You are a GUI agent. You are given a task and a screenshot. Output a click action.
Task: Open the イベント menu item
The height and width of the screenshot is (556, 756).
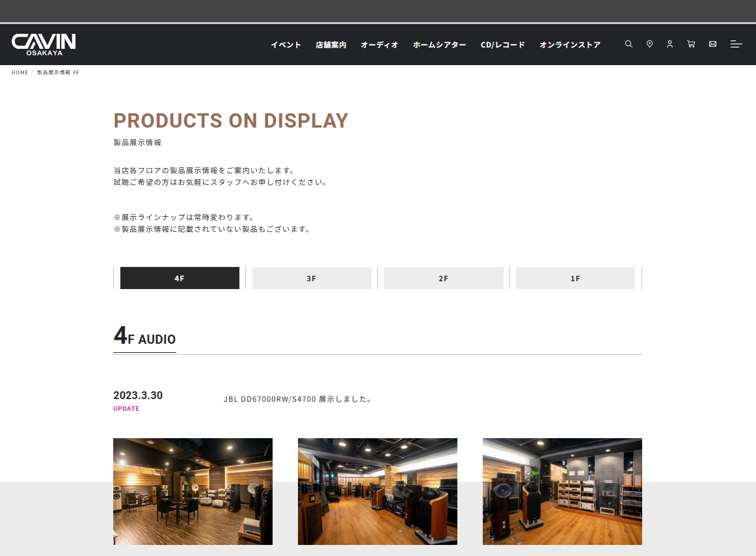(x=286, y=45)
